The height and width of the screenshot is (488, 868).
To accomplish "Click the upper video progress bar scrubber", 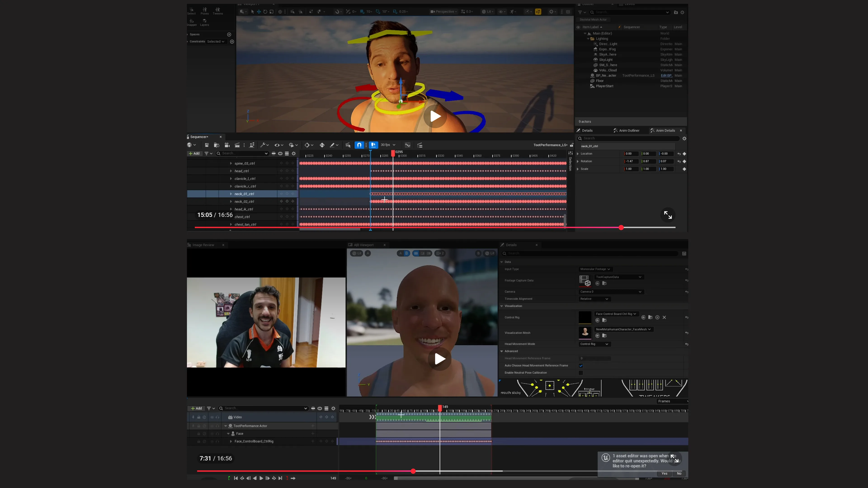I will (621, 228).
